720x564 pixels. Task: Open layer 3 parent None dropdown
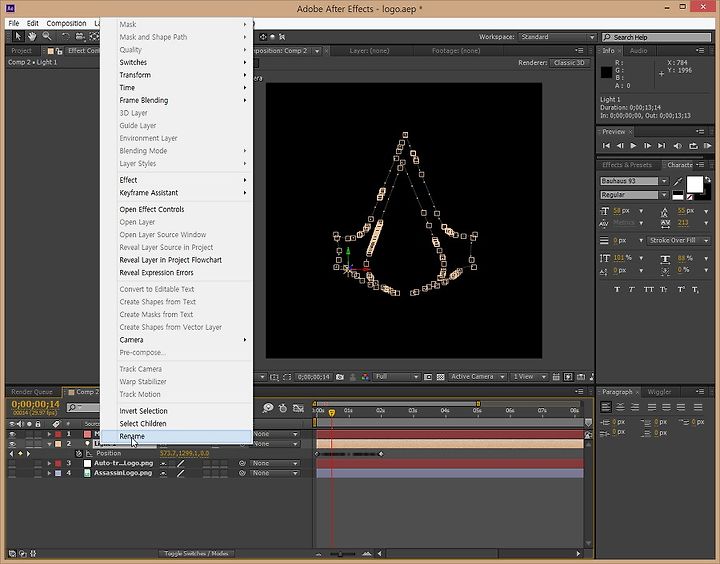click(x=275, y=463)
